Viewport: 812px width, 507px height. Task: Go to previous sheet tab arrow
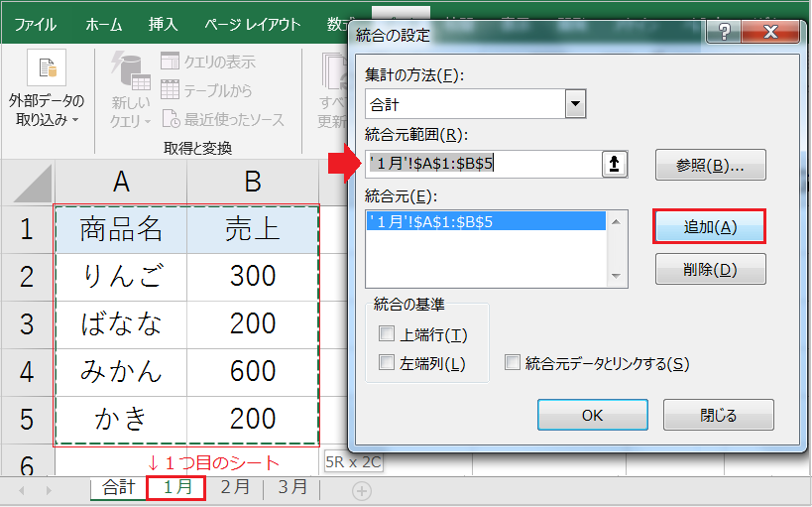21,490
